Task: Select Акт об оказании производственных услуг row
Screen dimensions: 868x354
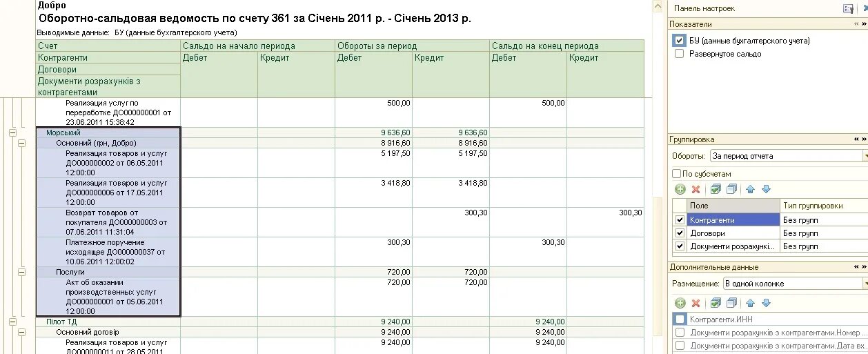Action: 108,297
